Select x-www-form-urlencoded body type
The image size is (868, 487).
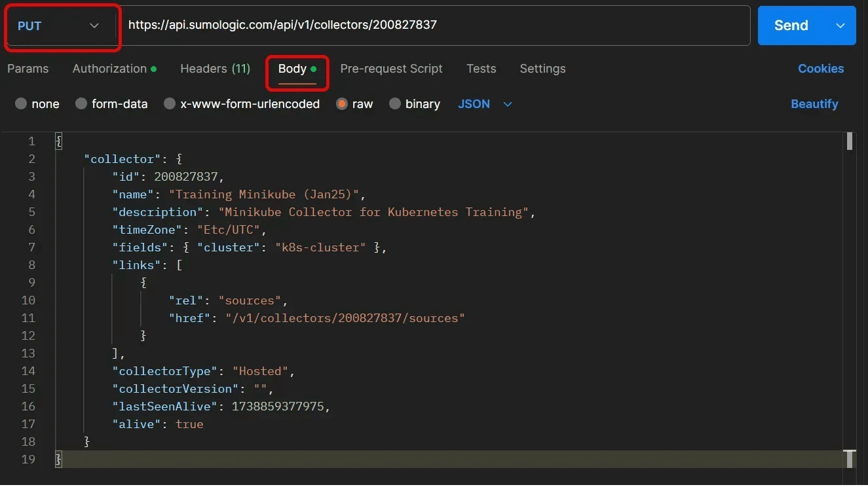(170, 104)
